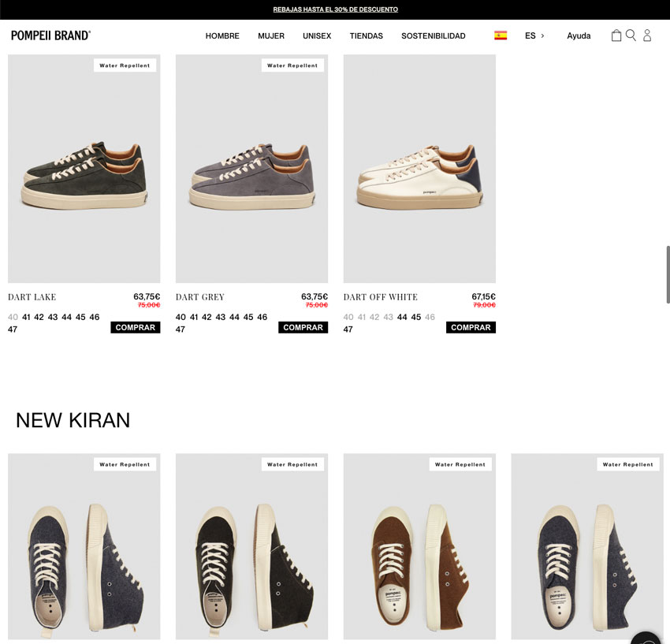
Task: Select size 46 for Dart Lake
Action: [x=95, y=317]
